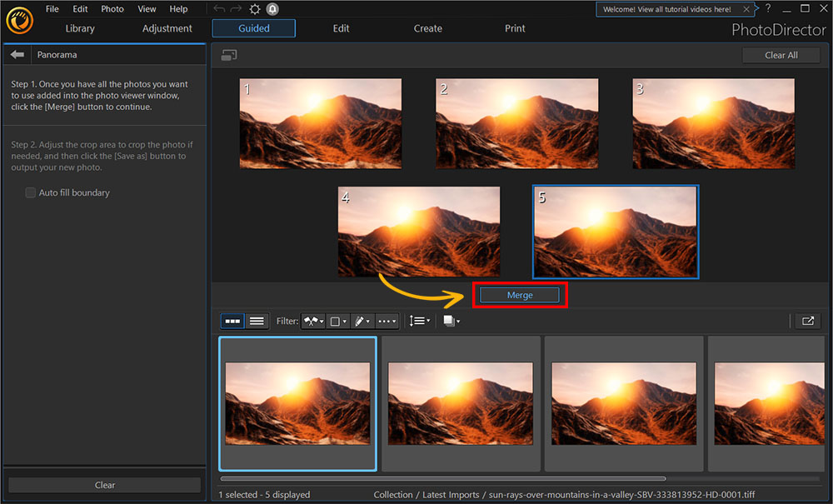Open the export photo browser icon
Viewport: 833px width, 504px height.
point(806,321)
